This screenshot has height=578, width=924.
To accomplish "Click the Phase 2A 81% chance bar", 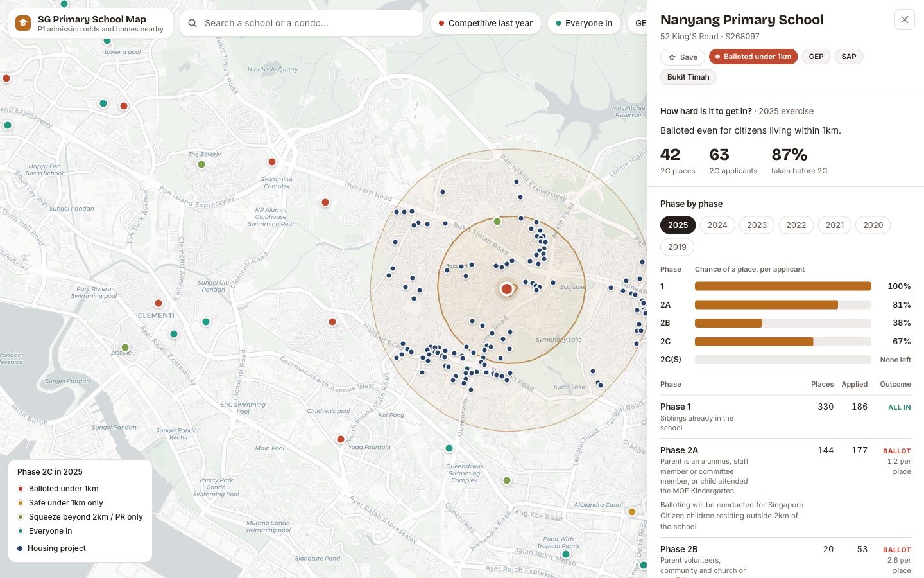I will tap(783, 305).
